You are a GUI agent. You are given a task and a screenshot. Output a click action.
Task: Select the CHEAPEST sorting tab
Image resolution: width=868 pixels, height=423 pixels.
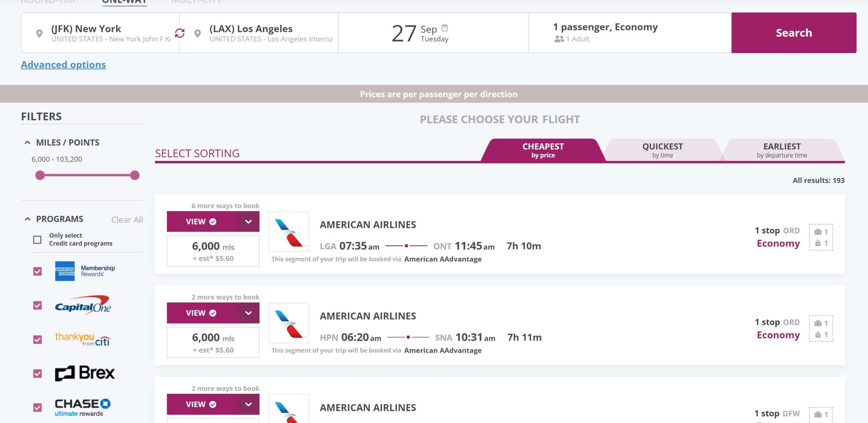point(543,150)
